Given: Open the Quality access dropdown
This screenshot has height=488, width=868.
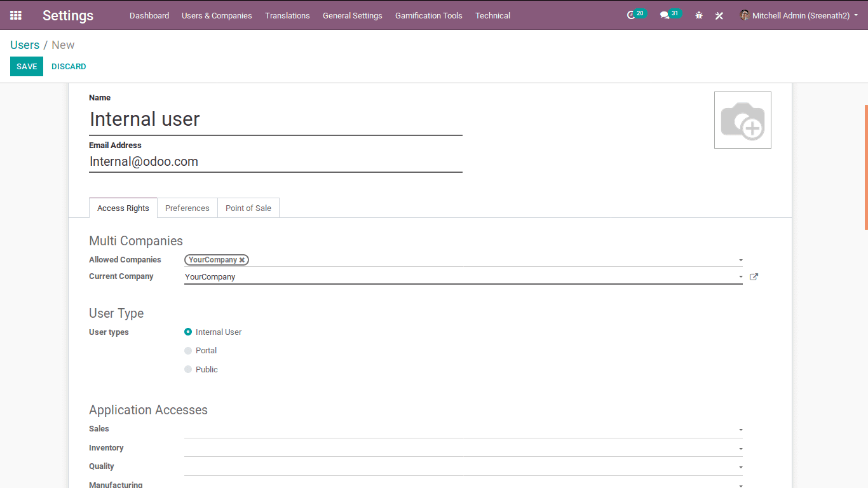Looking at the screenshot, I should (741, 468).
